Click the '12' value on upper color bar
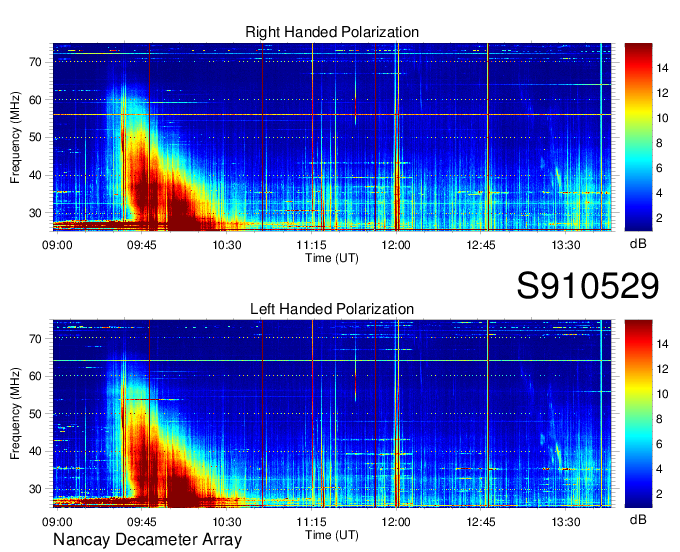680x552 pixels. click(662, 93)
